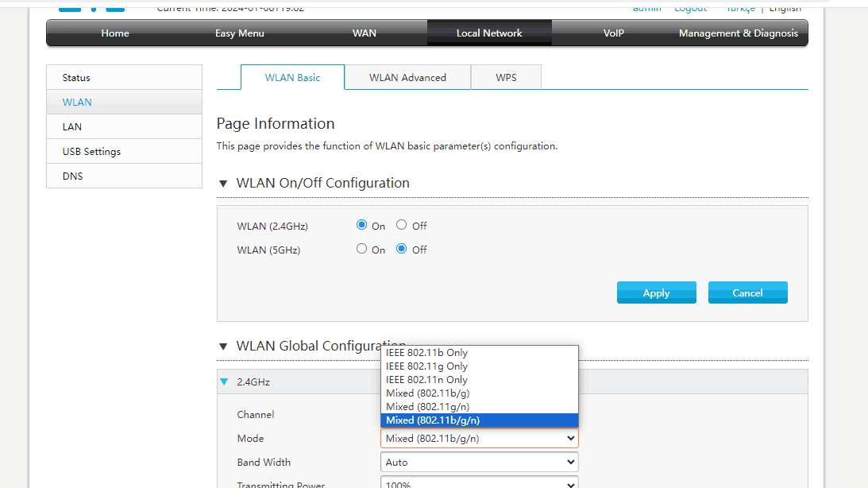This screenshot has height=488, width=868.
Task: Open the WPS tab
Action: point(506,78)
